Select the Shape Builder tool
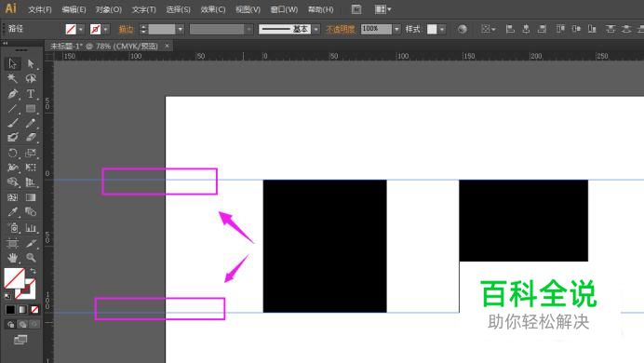644x363 pixels. [12, 181]
